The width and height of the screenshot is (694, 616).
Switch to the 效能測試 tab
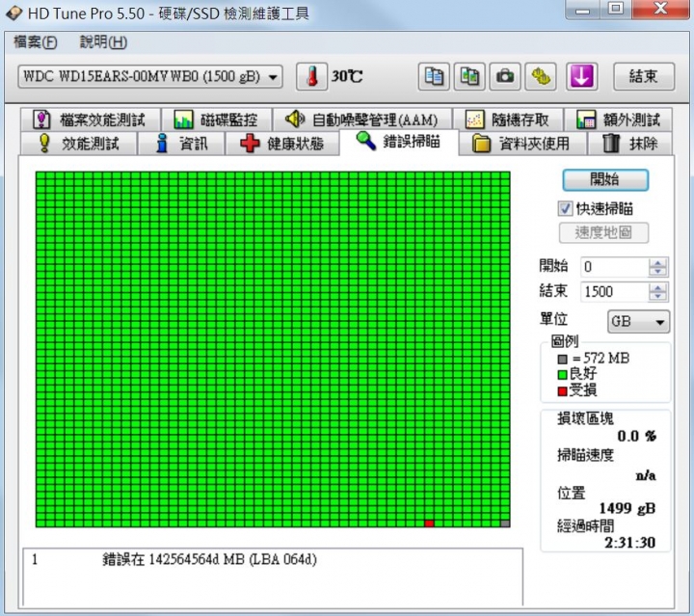point(79,144)
